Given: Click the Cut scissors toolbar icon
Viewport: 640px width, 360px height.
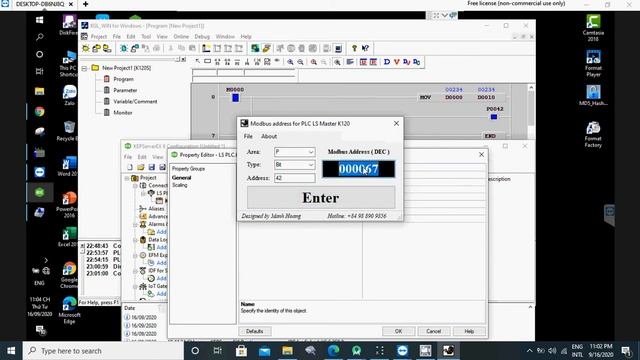Looking at the screenshot, I should (x=171, y=48).
